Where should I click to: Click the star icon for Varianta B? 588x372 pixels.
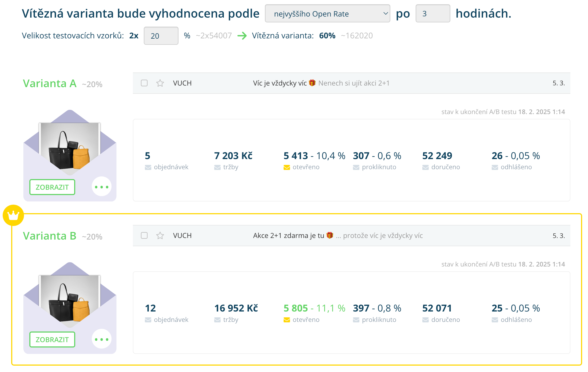pyautogui.click(x=160, y=236)
